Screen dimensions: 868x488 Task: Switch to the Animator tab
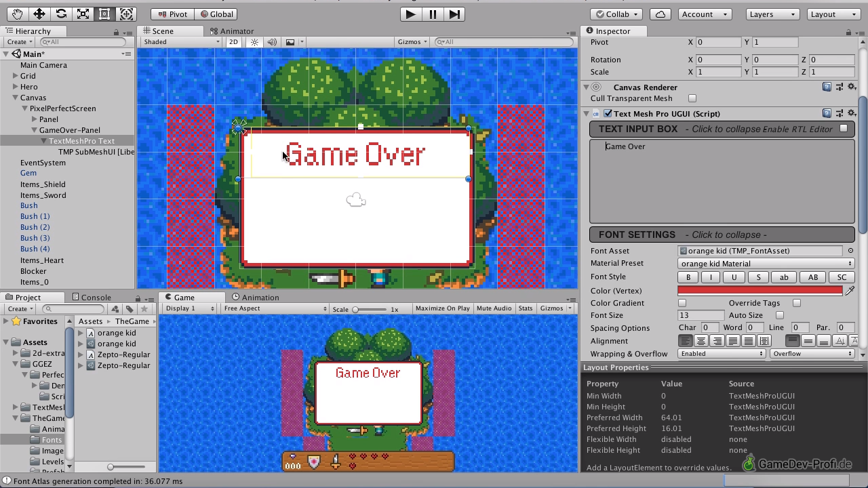pyautogui.click(x=232, y=31)
